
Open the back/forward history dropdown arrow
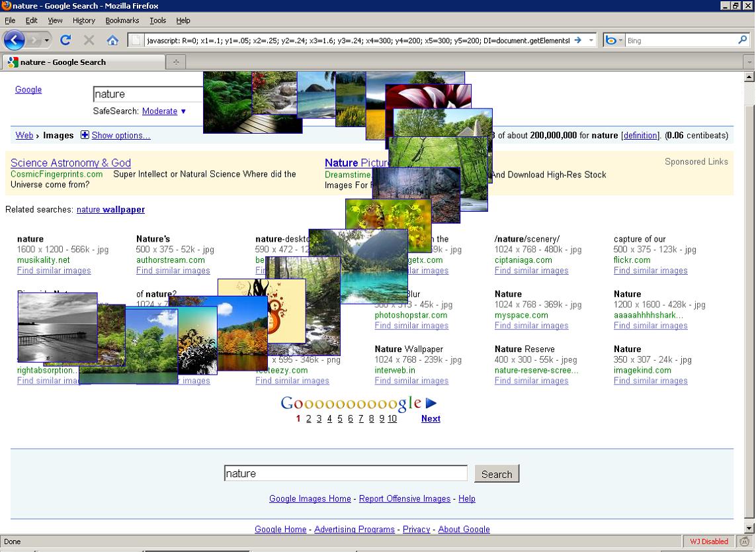(47, 40)
